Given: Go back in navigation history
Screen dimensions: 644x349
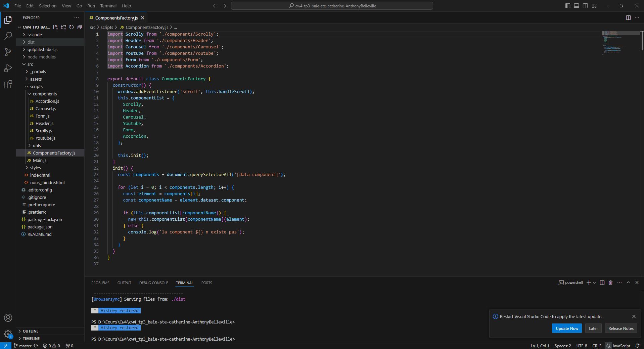Looking at the screenshot, I should tap(215, 6).
